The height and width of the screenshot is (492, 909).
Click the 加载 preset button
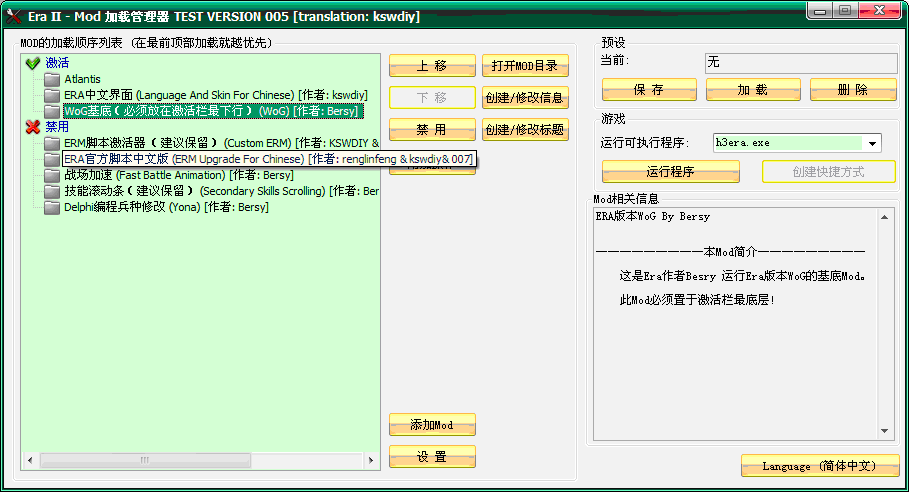(753, 90)
